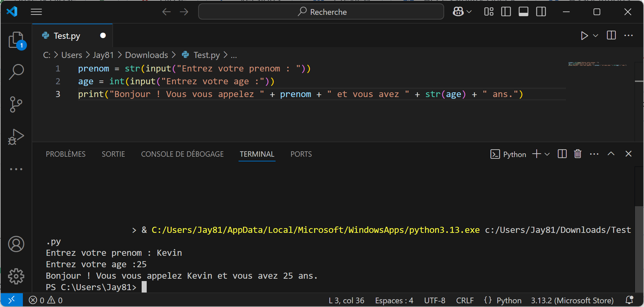The image size is (644, 307).
Task: Toggle the secondary side bar layout button
Action: [541, 12]
